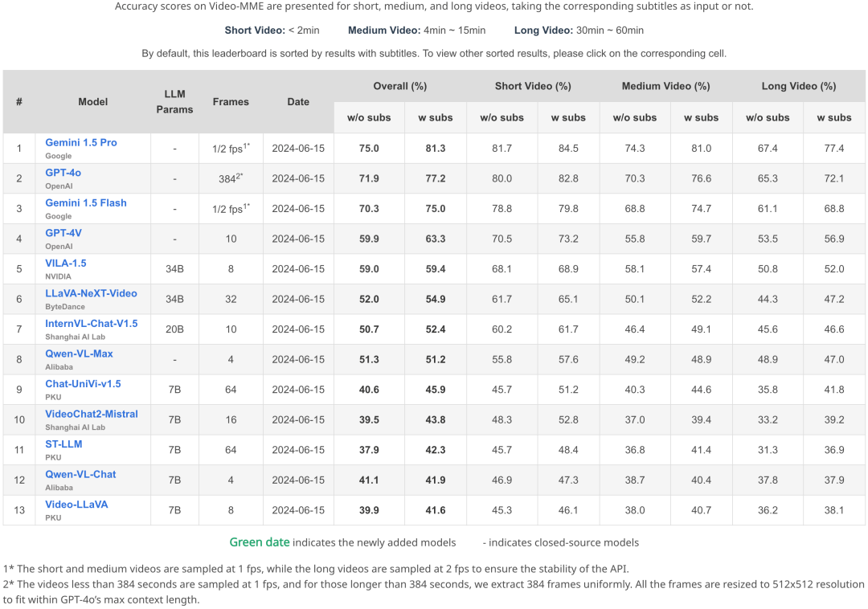Select GPT-4V long video score 56.9
This screenshot has height=609, width=868.
(833, 239)
